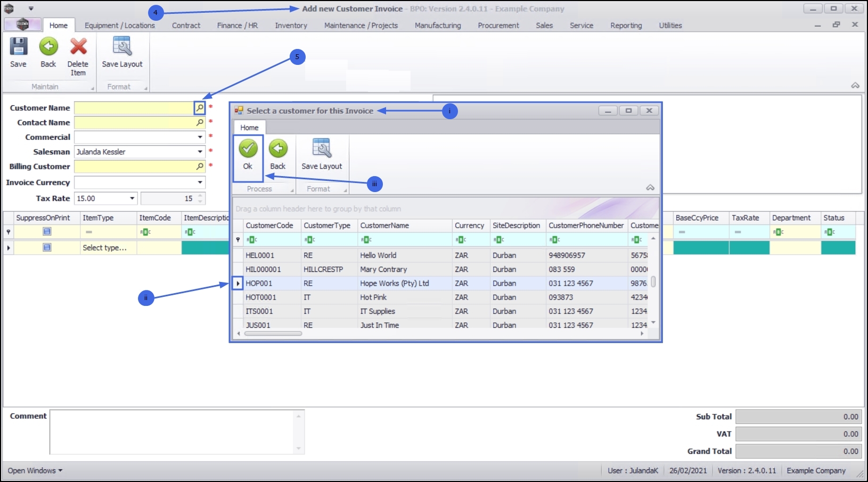
Task: Click inside the Comment text box
Action: 173,432
